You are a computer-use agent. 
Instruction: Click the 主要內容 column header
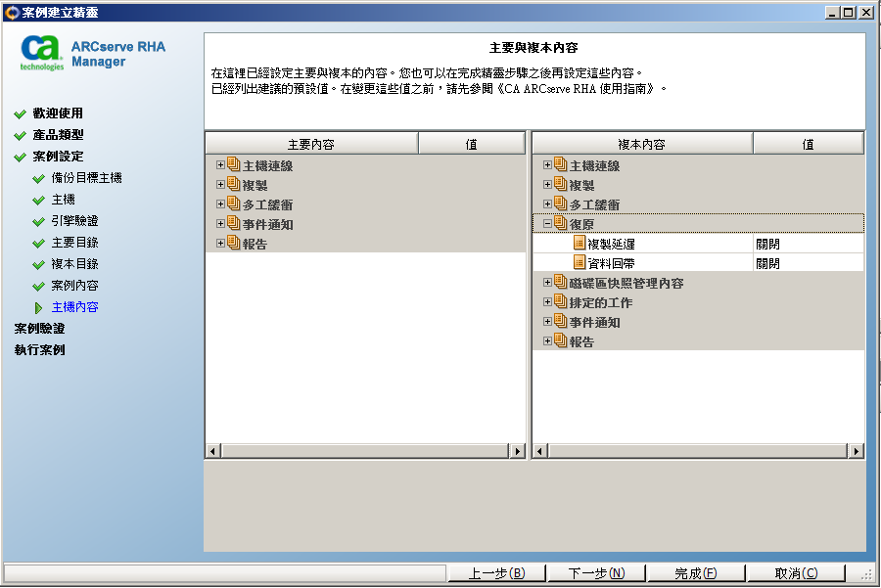click(x=311, y=144)
